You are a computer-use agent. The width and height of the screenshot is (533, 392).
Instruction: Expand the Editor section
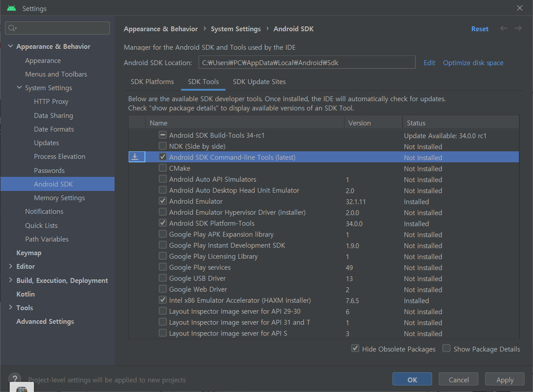pyautogui.click(x=11, y=266)
